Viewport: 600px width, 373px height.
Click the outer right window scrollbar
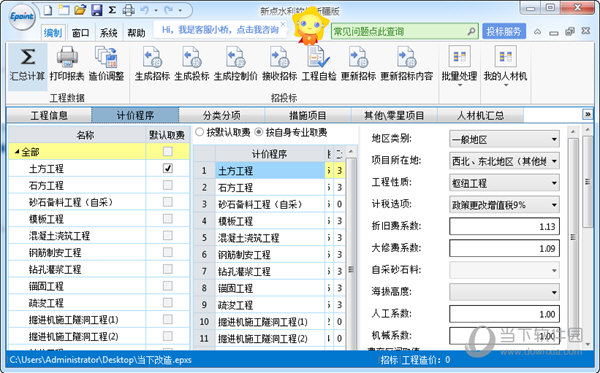click(587, 237)
